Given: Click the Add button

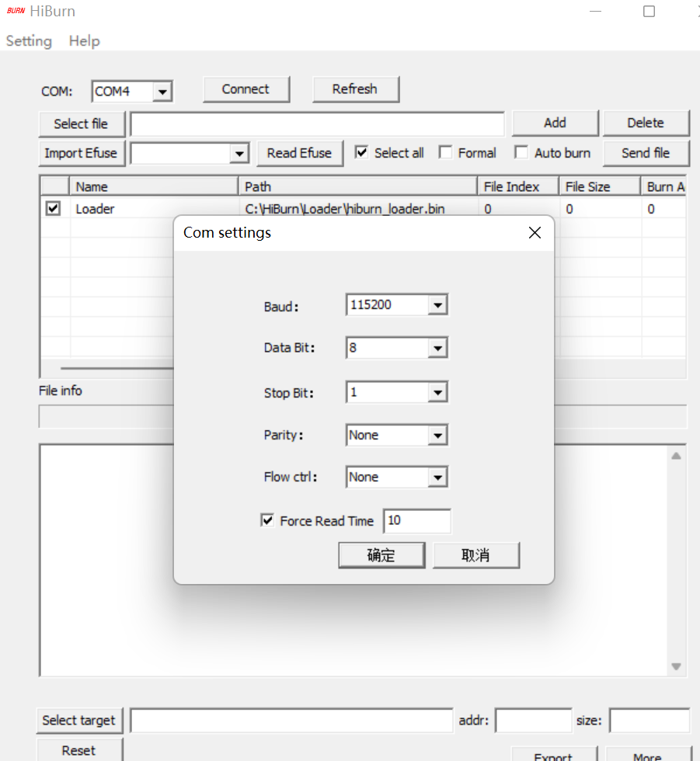Looking at the screenshot, I should click(x=555, y=123).
